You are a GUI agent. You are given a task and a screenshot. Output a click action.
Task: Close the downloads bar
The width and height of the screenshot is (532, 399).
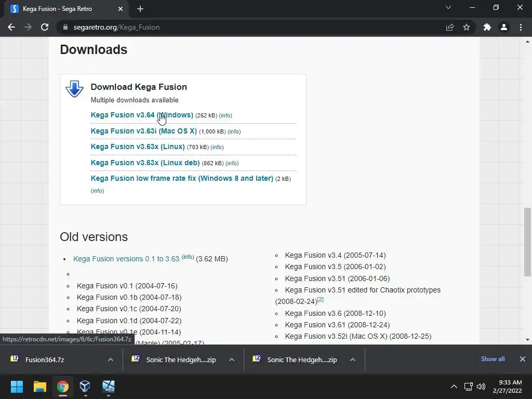(x=523, y=359)
